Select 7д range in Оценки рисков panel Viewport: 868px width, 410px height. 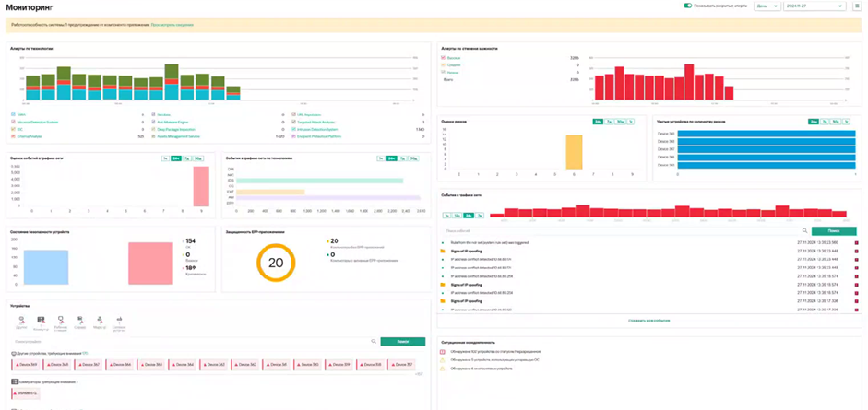coord(609,121)
